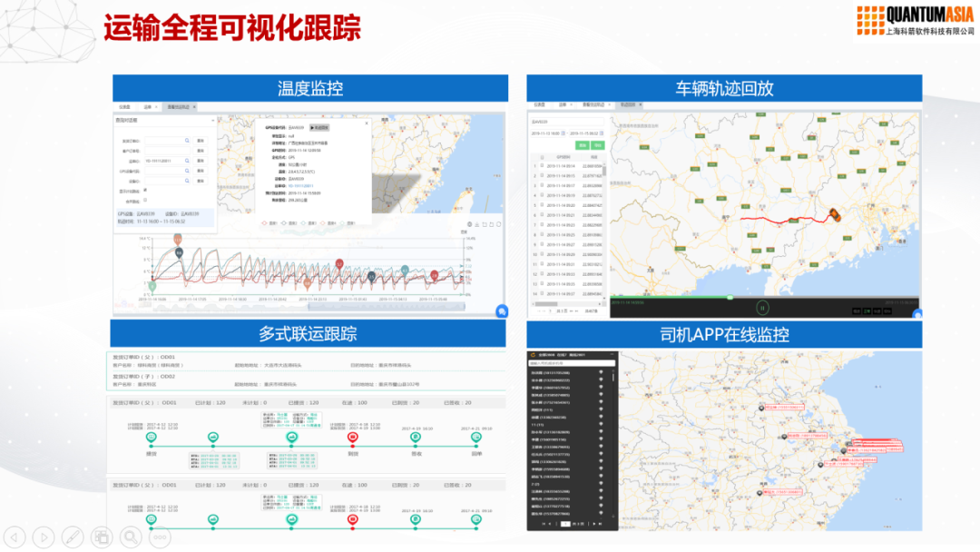The width and height of the screenshot is (980, 552).
Task: Pause trajectory playback with the pause icon
Action: (762, 308)
